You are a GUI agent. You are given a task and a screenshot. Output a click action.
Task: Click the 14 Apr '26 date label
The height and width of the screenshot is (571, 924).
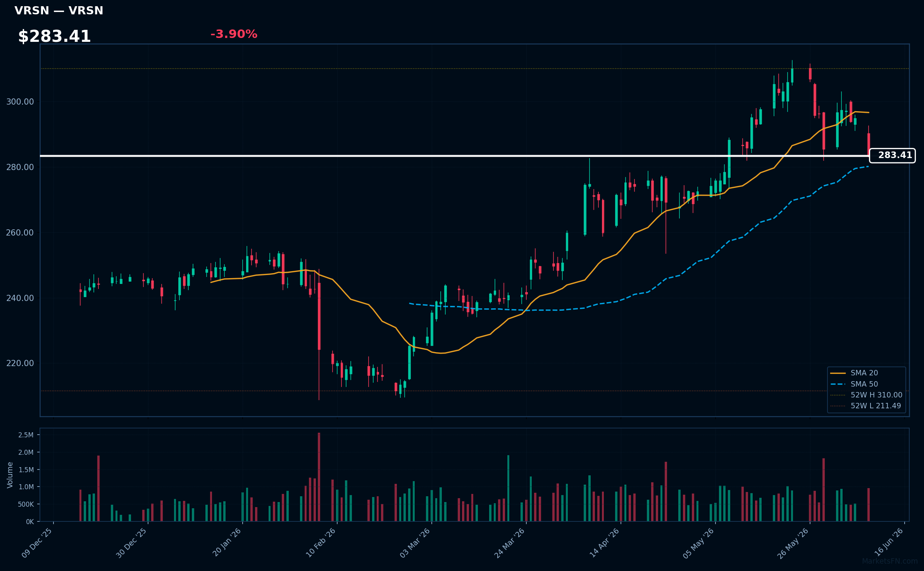point(605,543)
